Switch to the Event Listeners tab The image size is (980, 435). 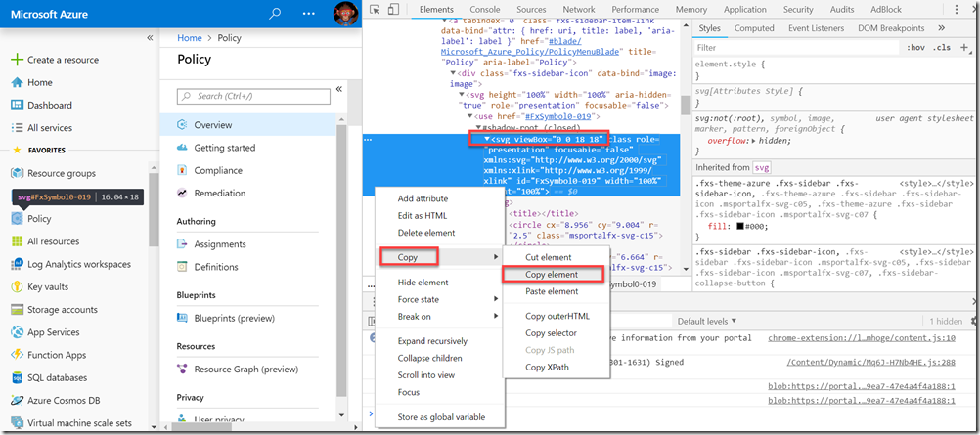816,28
